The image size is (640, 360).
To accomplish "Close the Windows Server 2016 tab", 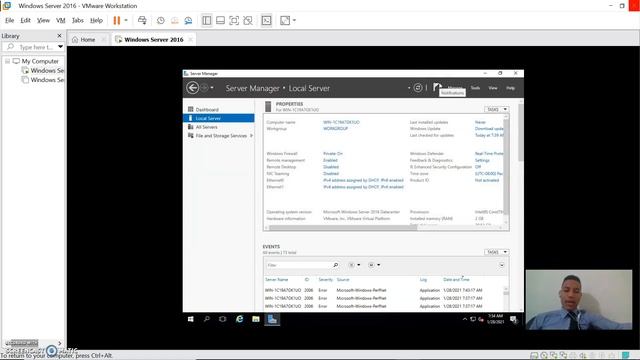I will 191,40.
